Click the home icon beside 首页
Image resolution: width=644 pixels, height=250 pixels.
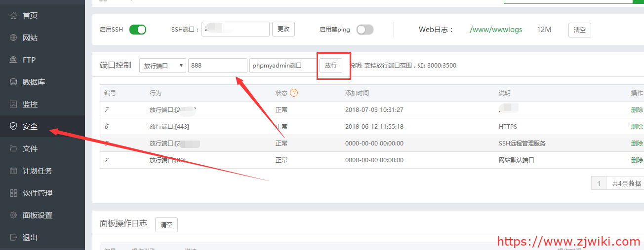[x=13, y=15]
